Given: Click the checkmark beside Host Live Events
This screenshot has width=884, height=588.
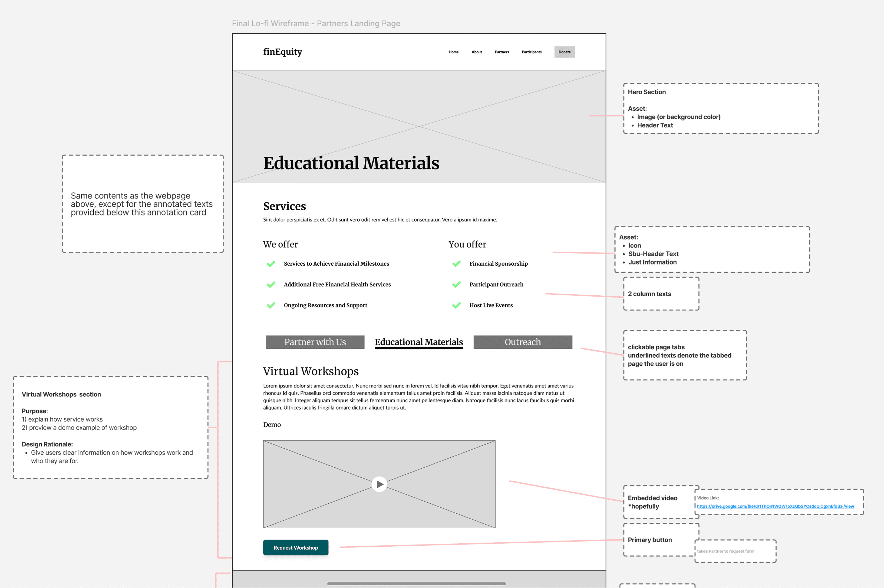Looking at the screenshot, I should click(x=456, y=305).
